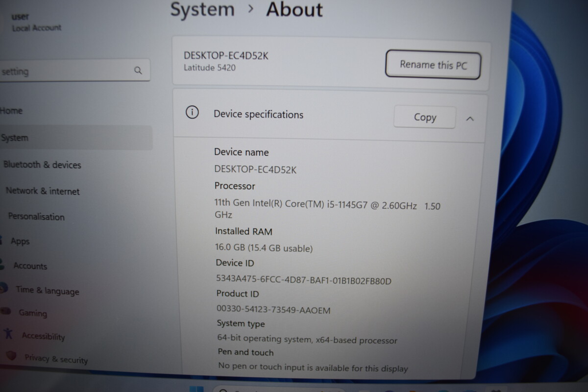
Task: Click the 16.0 GB (15.4 GB usable) value
Action: click(264, 248)
